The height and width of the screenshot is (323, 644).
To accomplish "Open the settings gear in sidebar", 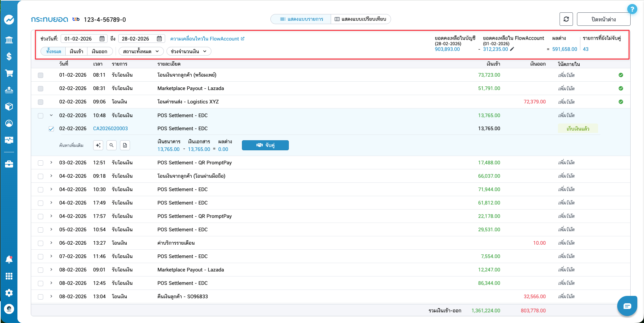I will click(x=9, y=293).
